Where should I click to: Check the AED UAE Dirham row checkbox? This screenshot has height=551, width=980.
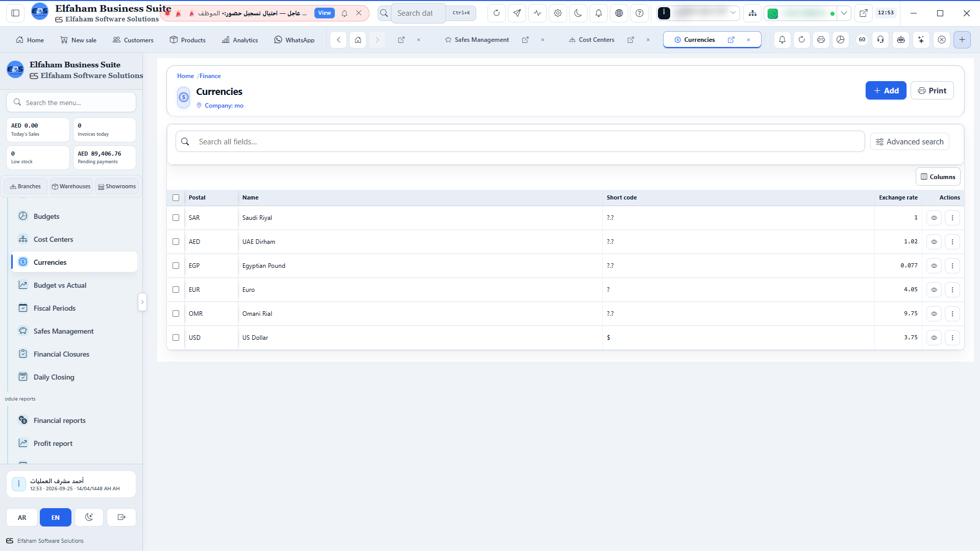[x=176, y=241]
